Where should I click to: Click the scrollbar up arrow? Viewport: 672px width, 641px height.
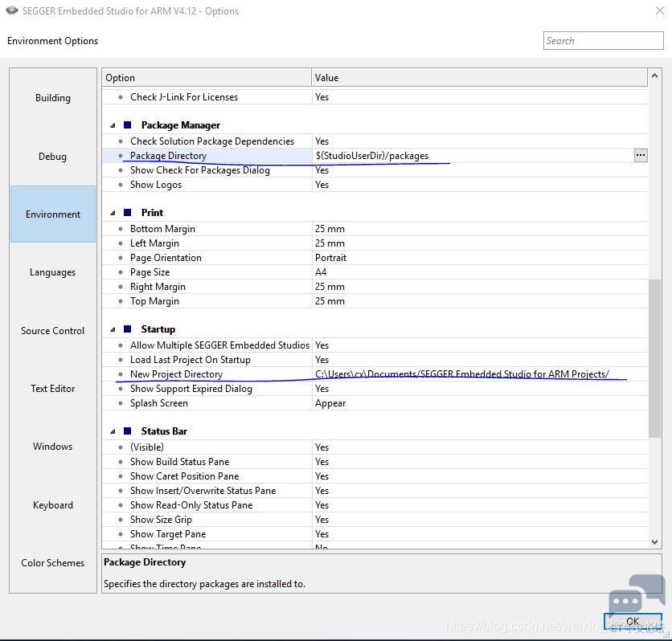pyautogui.click(x=654, y=76)
